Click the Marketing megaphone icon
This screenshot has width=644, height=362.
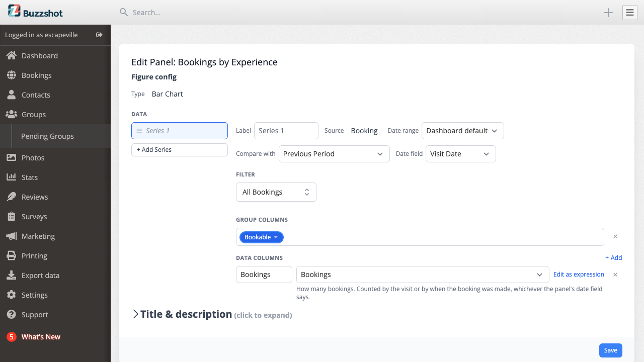pos(11,236)
